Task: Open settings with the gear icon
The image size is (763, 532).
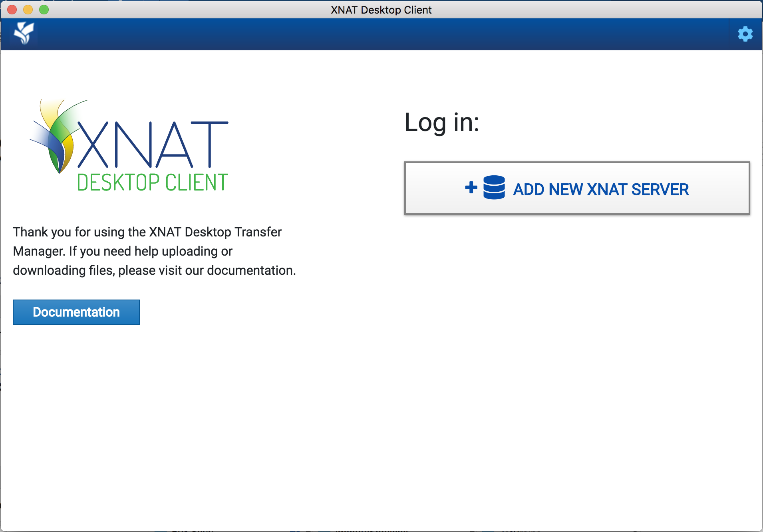Action: pyautogui.click(x=745, y=34)
